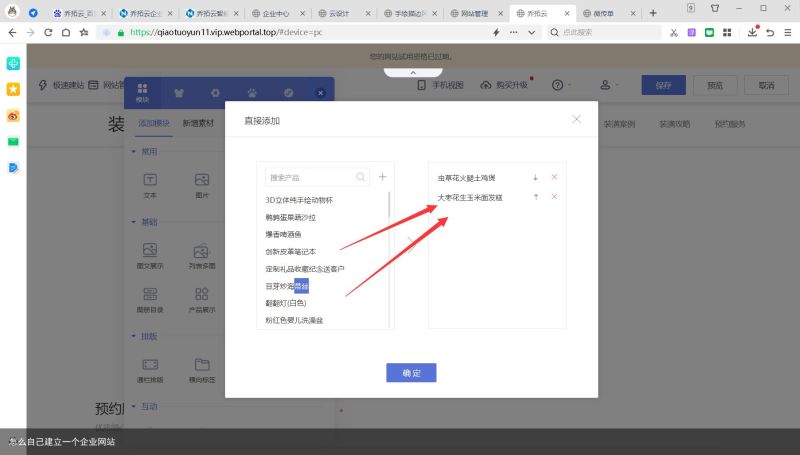Click selected item 大枣花生玉米面发糕
Screen dimensions: 800x455
tap(470, 197)
